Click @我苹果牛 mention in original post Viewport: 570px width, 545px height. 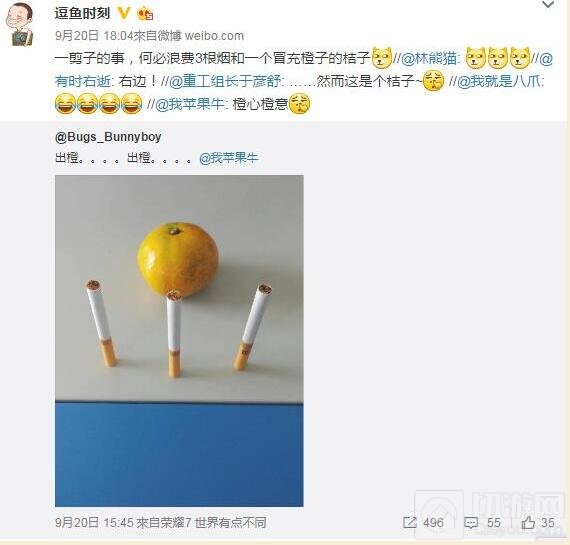click(229, 158)
